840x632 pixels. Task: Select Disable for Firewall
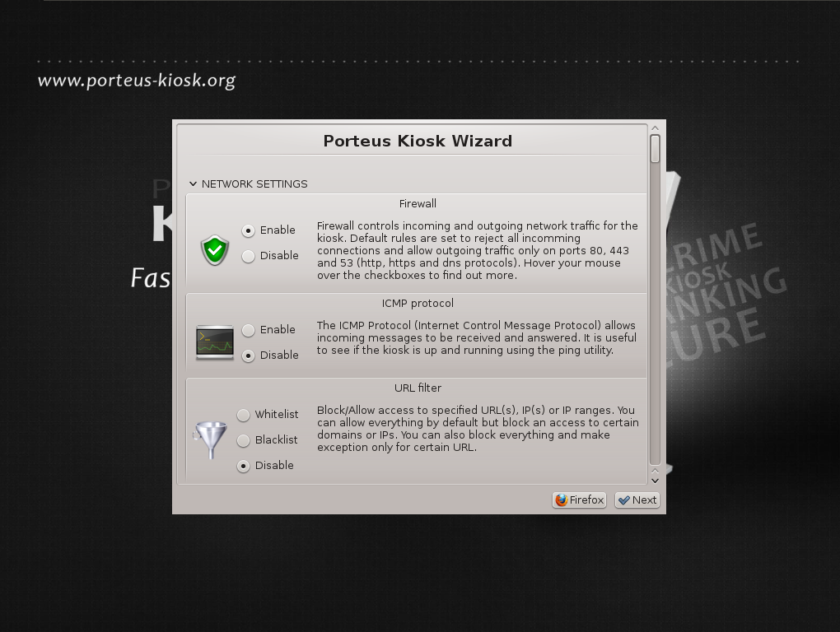248,256
